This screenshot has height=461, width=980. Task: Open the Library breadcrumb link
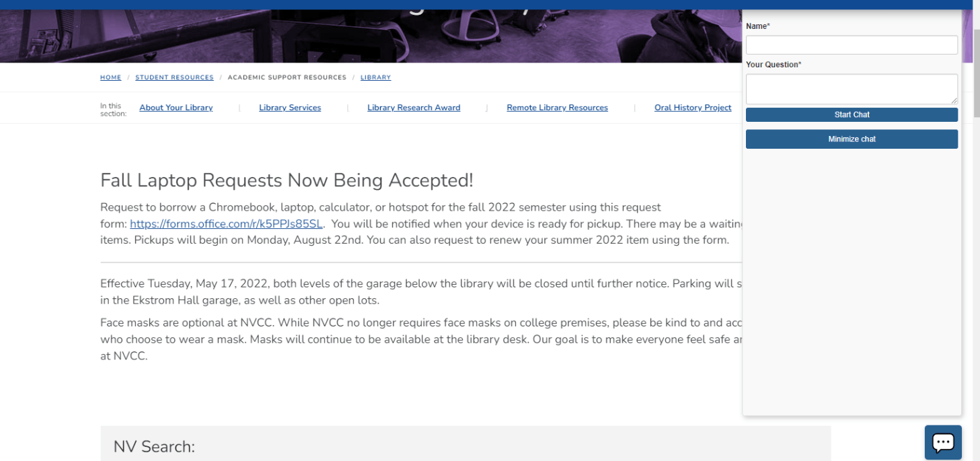coord(375,77)
